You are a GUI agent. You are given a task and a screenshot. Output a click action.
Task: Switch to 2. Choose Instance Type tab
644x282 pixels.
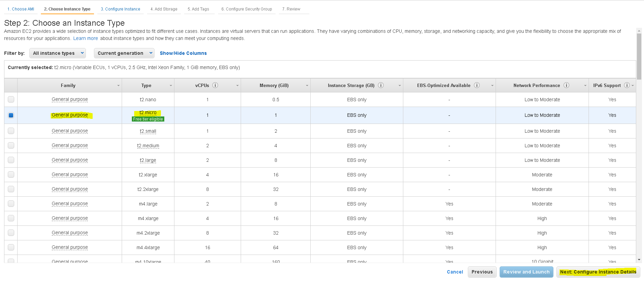[x=67, y=9]
